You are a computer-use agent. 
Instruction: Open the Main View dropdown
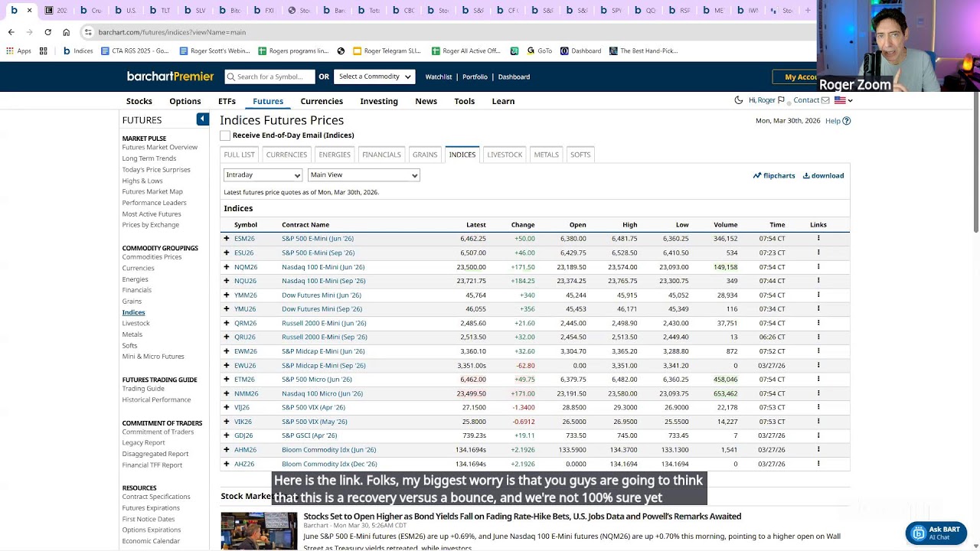tap(364, 175)
